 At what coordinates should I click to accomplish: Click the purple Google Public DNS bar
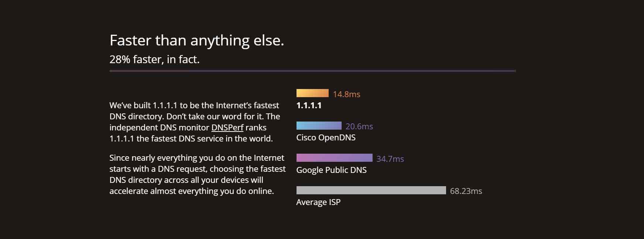click(335, 158)
